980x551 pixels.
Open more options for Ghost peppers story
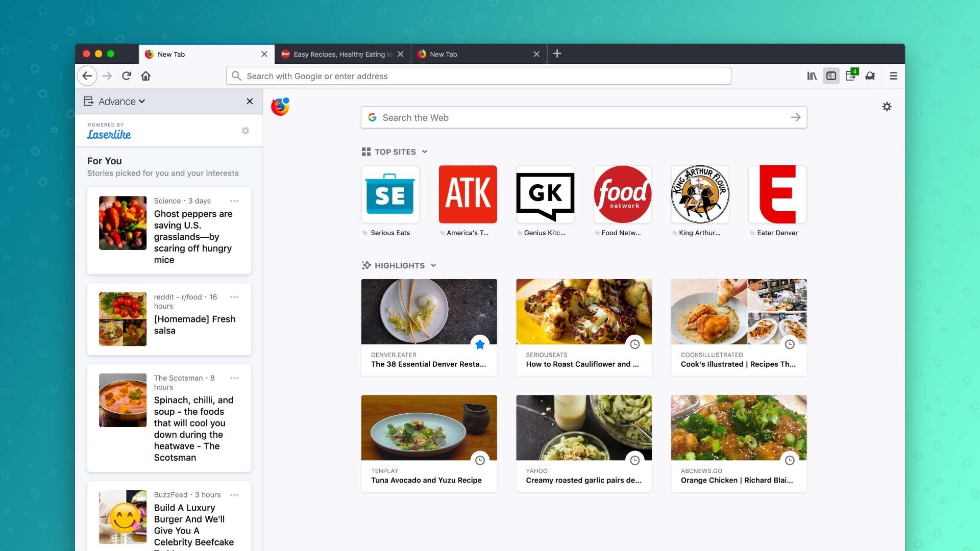(x=234, y=201)
